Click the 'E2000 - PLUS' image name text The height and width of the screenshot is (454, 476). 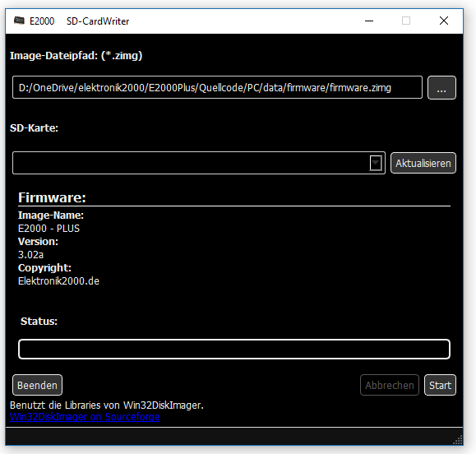(49, 229)
